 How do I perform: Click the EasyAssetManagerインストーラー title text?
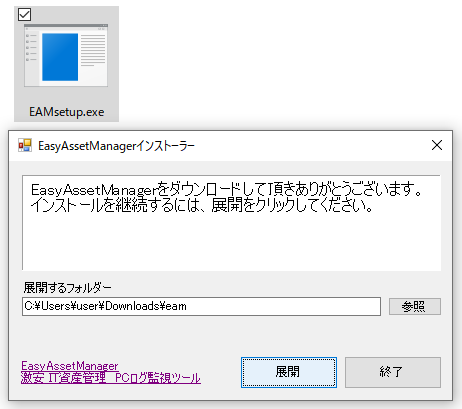pos(116,146)
